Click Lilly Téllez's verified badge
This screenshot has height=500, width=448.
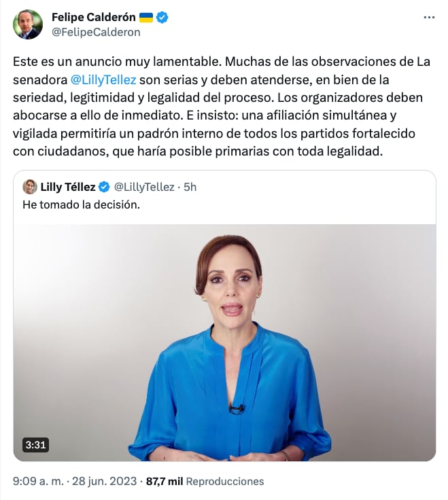105,187
